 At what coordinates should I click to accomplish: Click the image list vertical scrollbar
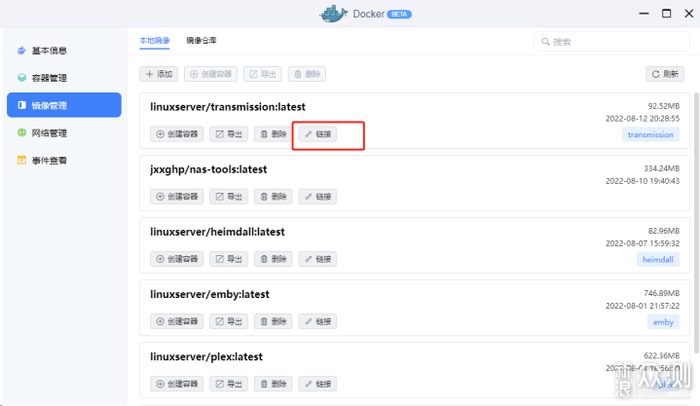696,223
